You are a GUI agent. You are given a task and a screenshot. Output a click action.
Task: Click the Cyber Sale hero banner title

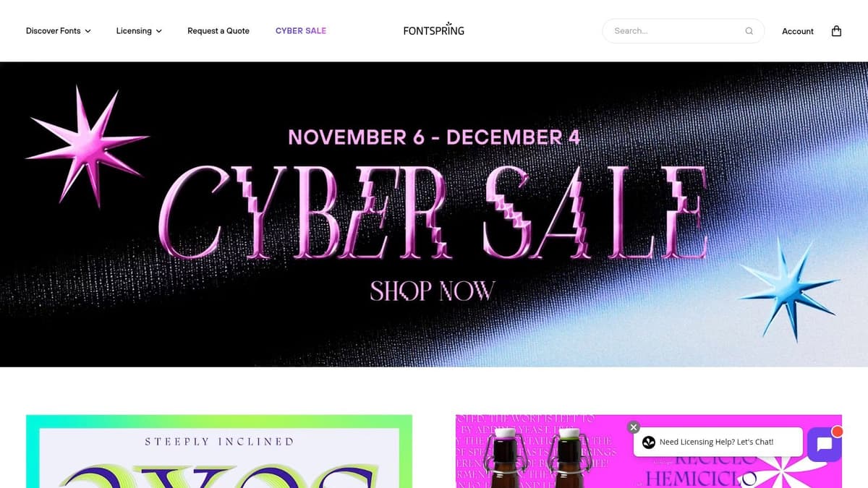(433, 212)
